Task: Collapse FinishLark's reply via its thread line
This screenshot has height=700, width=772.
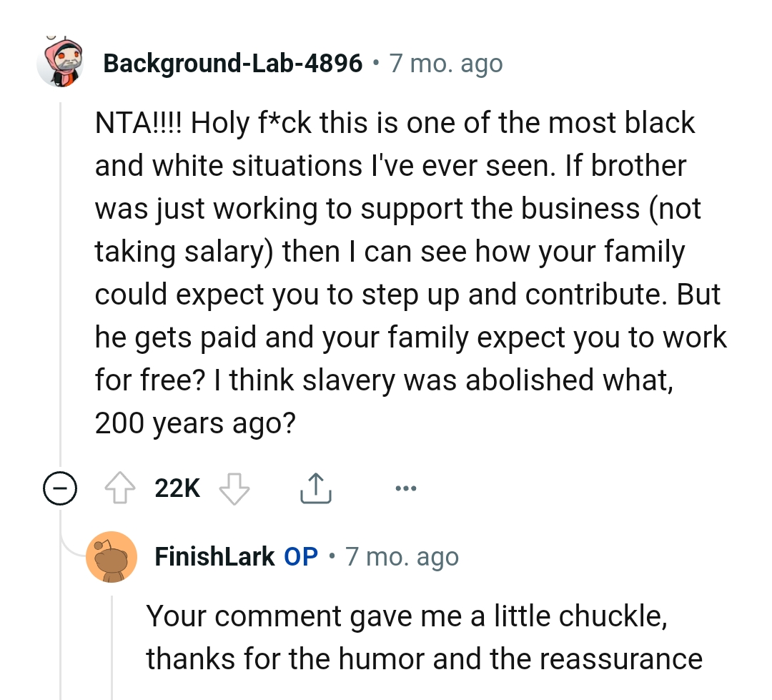Action: click(112, 644)
